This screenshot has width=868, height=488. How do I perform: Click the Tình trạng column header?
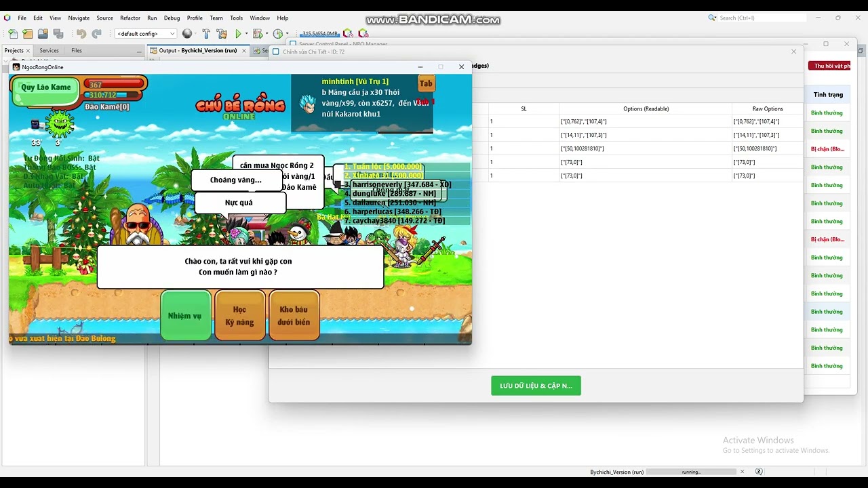tap(828, 95)
